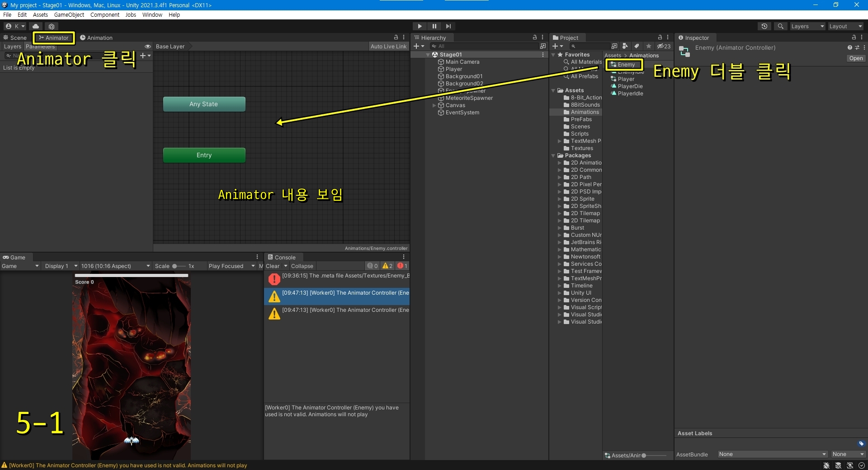The image size is (868, 470).
Task: Toggle the Console warning count filter
Action: click(x=387, y=266)
